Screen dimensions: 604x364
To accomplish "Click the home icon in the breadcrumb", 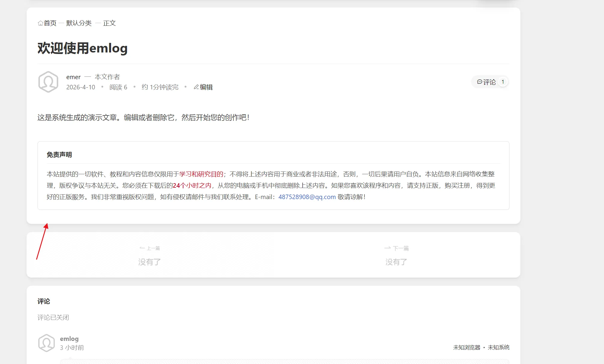I will point(40,23).
